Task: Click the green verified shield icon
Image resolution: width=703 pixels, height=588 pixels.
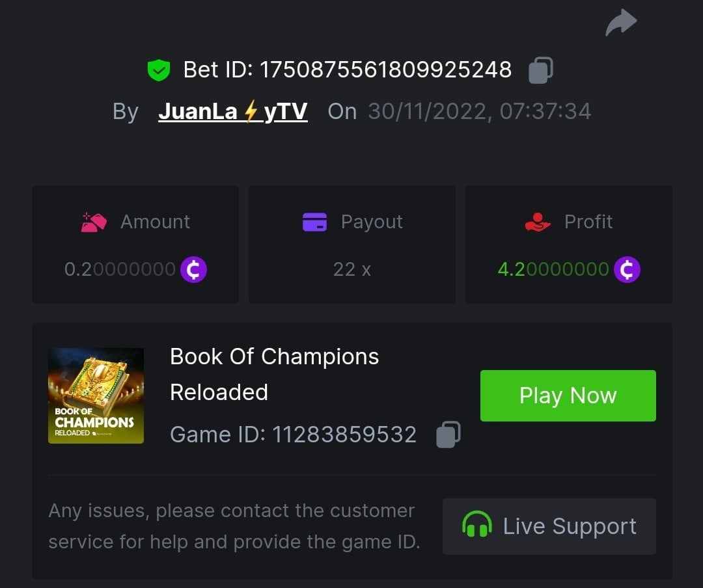Action: point(159,70)
